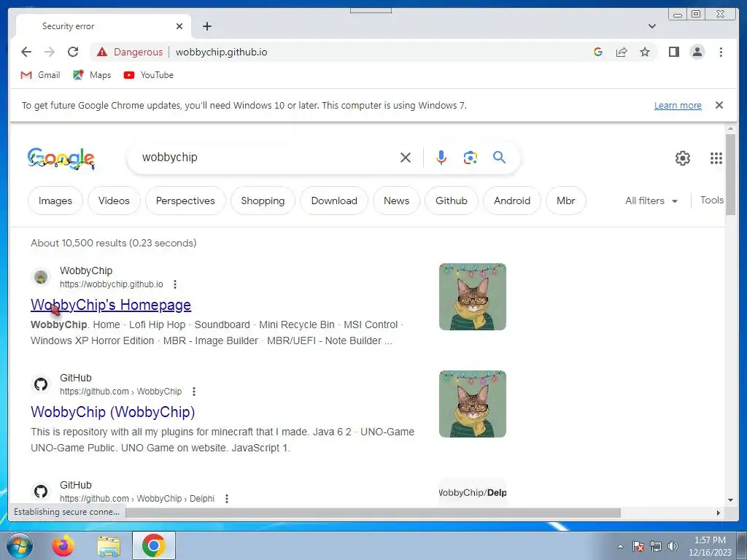Click the Google icon in address bar
747x560 pixels.
[x=598, y=52]
